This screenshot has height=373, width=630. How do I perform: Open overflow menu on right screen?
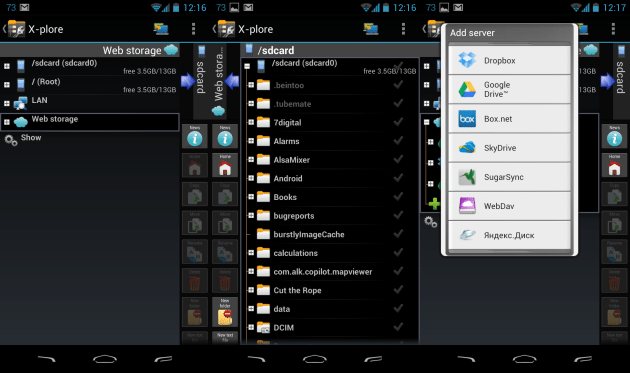613,29
